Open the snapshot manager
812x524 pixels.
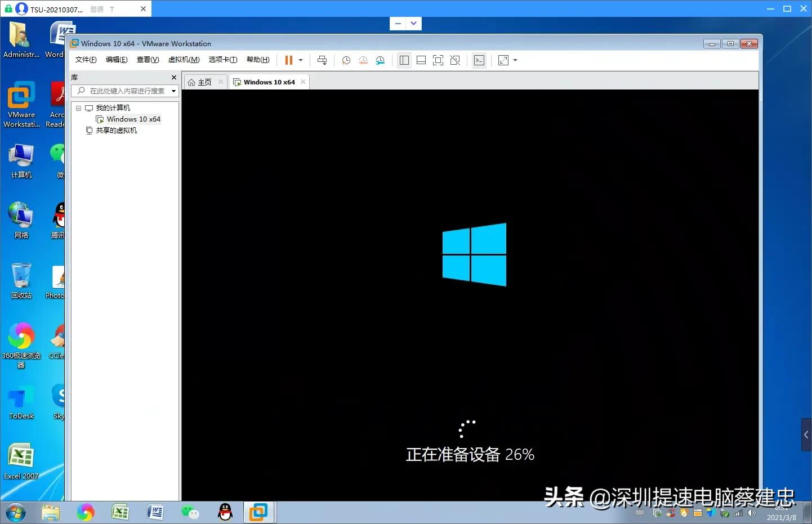coord(381,60)
